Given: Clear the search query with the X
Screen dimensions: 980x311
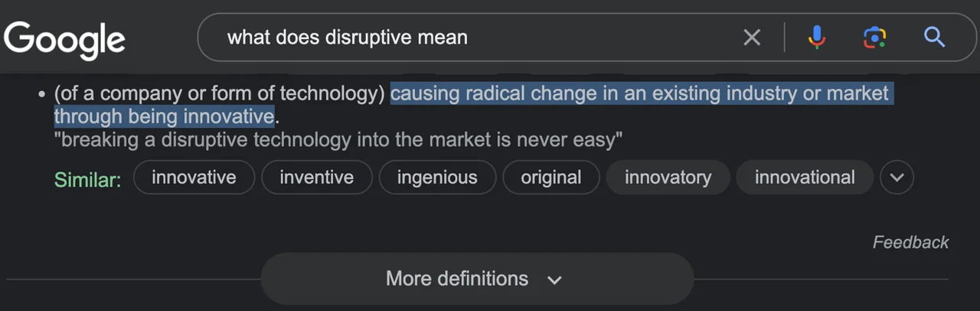Looking at the screenshot, I should point(752,37).
